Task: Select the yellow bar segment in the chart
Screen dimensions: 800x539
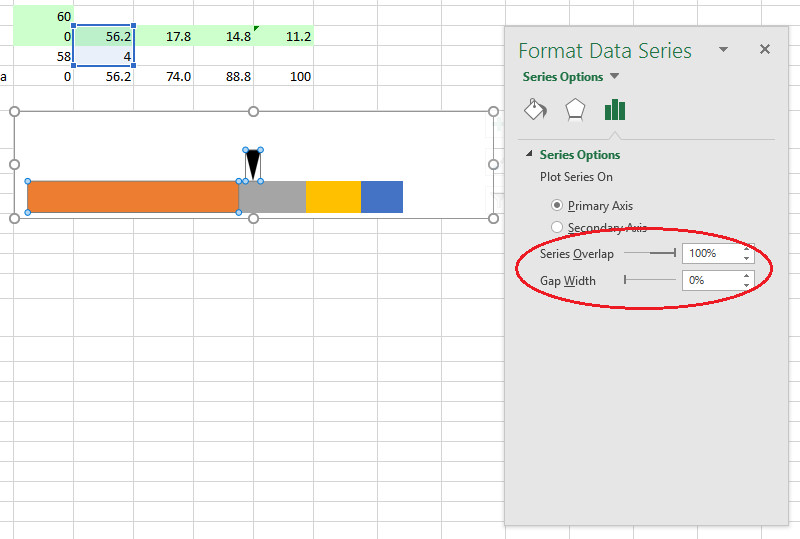Action: click(332, 197)
